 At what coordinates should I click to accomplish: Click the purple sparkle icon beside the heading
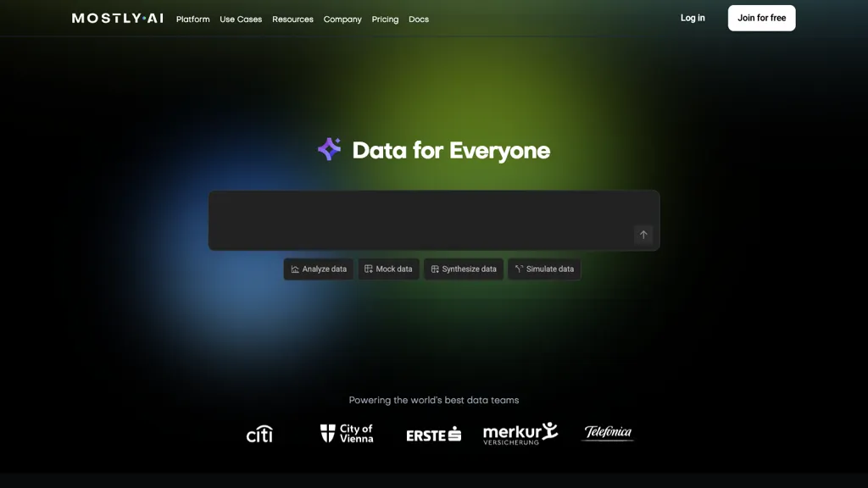tap(329, 149)
